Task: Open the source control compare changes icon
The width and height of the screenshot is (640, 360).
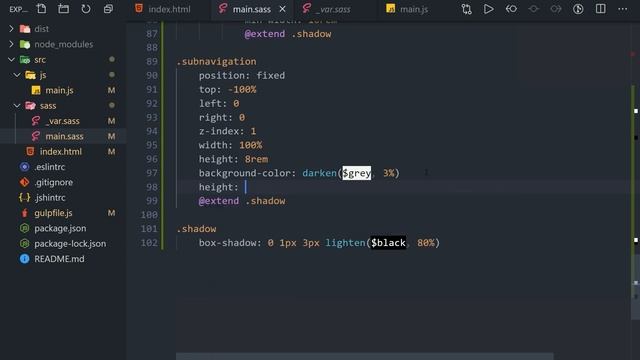Action: [x=467, y=9]
